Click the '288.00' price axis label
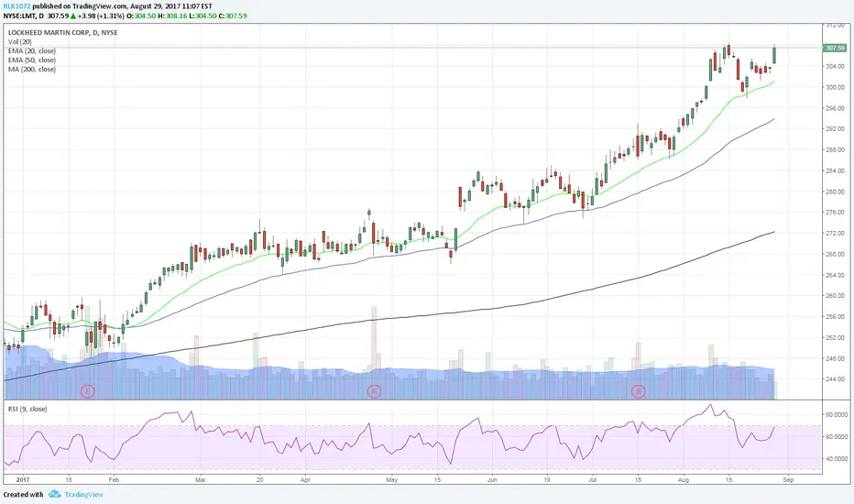The width and height of the screenshot is (854, 504). pyautogui.click(x=836, y=150)
